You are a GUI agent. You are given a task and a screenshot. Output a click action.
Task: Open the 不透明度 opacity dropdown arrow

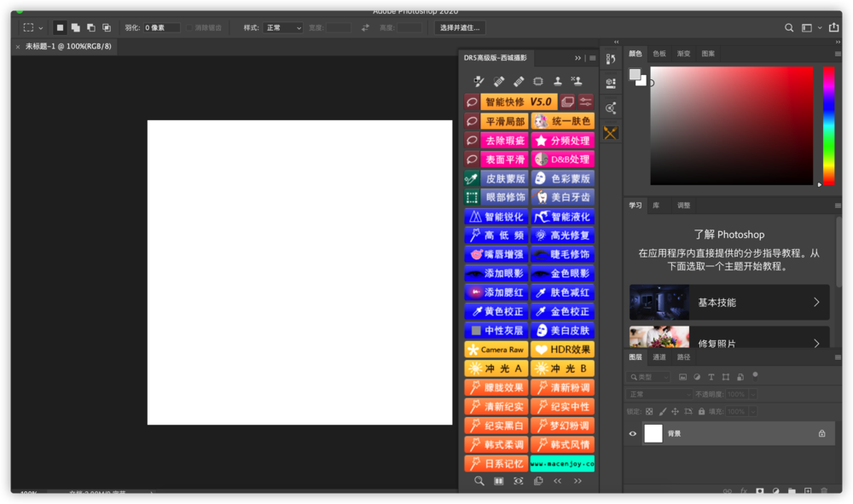click(753, 394)
